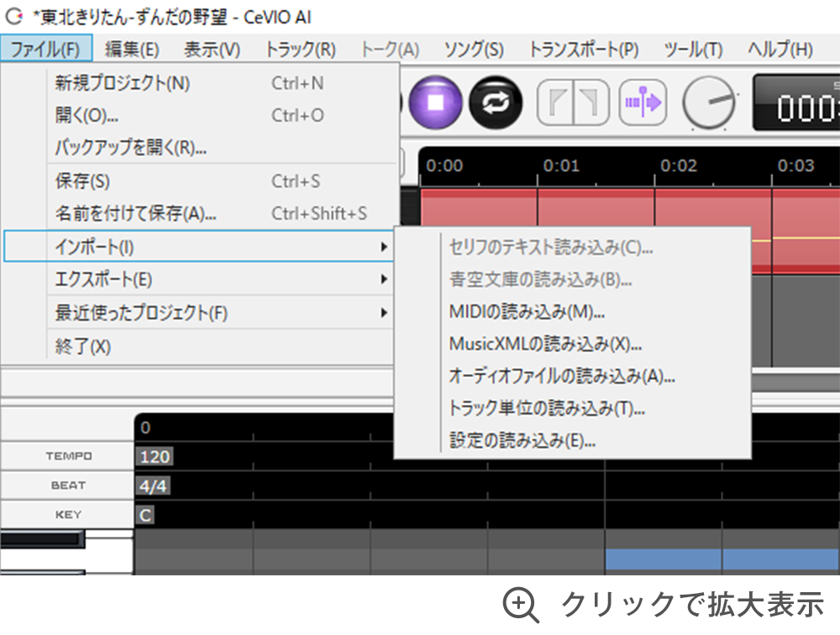Open the トラック(R) menu
The height and width of the screenshot is (635, 840).
[x=301, y=50]
